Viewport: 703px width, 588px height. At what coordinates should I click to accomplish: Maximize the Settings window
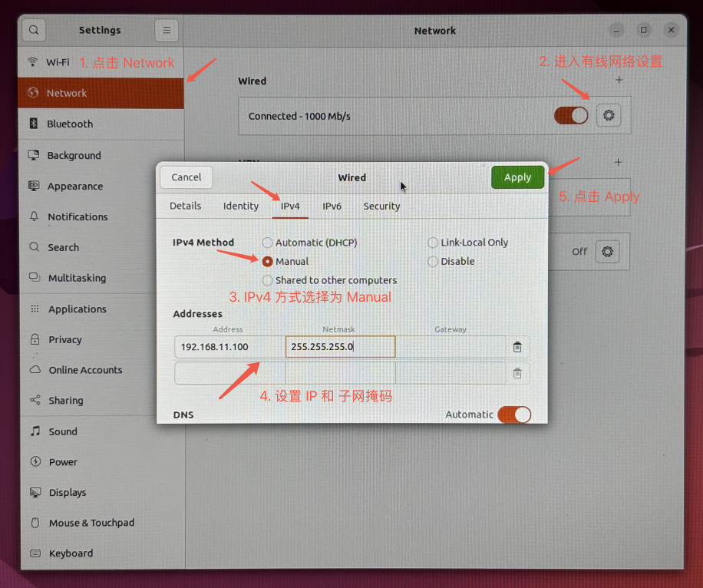pos(643,30)
